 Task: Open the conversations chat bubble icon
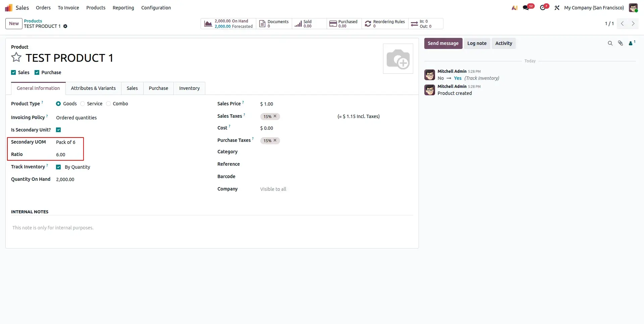pos(526,8)
